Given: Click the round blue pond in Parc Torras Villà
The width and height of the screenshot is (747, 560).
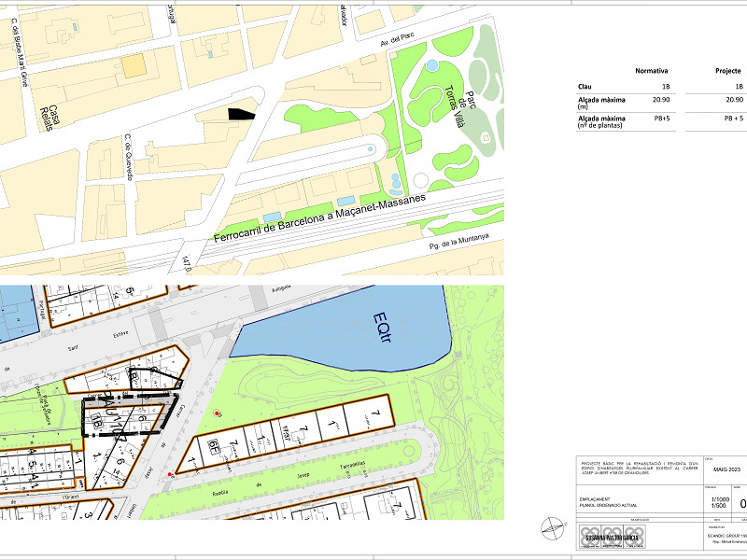Looking at the screenshot, I should [x=431, y=65].
